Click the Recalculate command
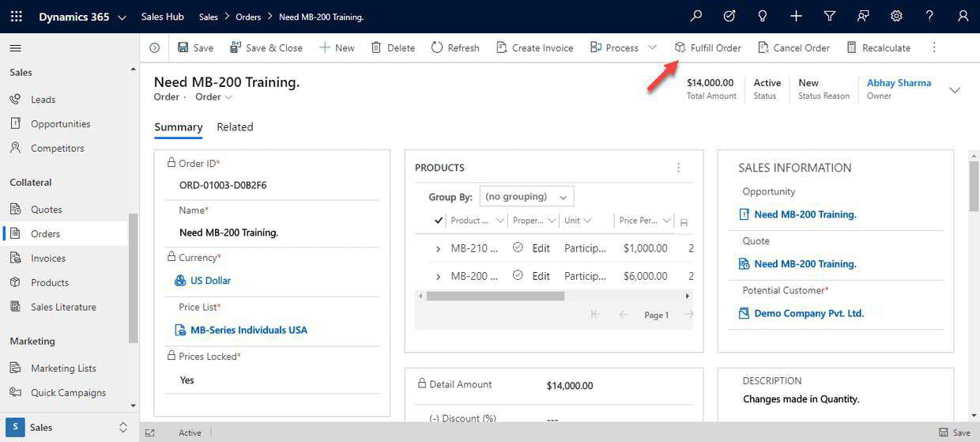The image size is (980, 442). coord(878,47)
